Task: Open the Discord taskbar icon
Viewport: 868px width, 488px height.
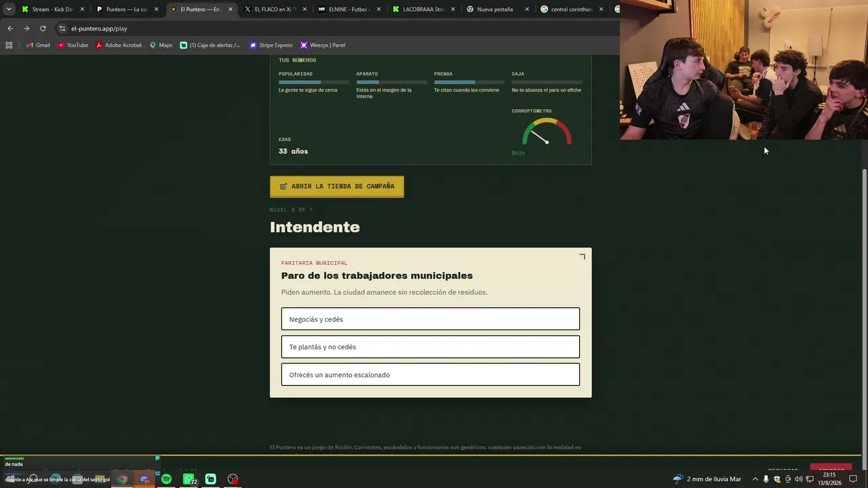Action: 144,479
